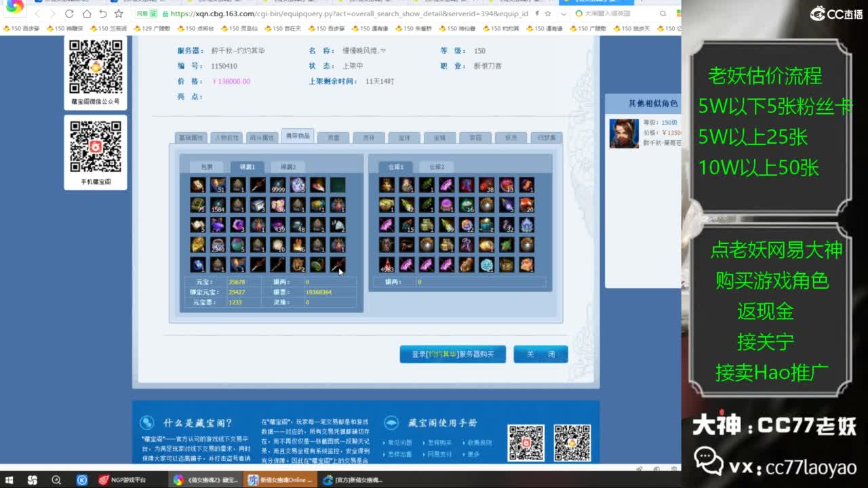Show the 仓库2 warehouse tab
Image resolution: width=868 pixels, height=488 pixels.
tap(436, 167)
